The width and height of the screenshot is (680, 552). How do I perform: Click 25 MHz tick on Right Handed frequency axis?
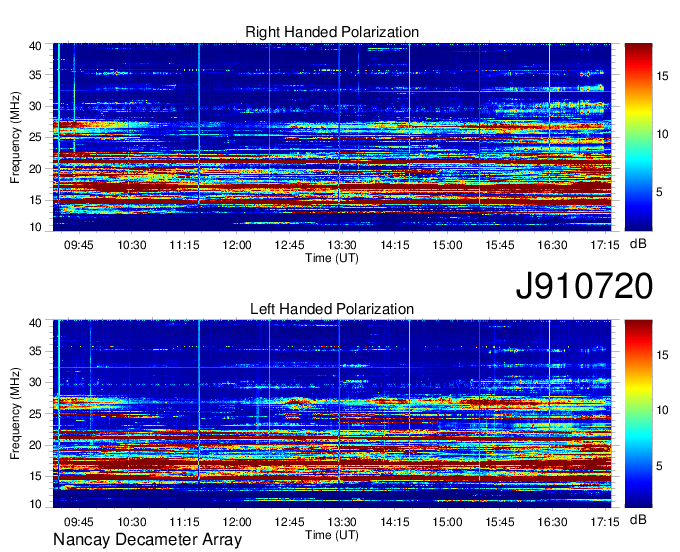click(x=35, y=137)
